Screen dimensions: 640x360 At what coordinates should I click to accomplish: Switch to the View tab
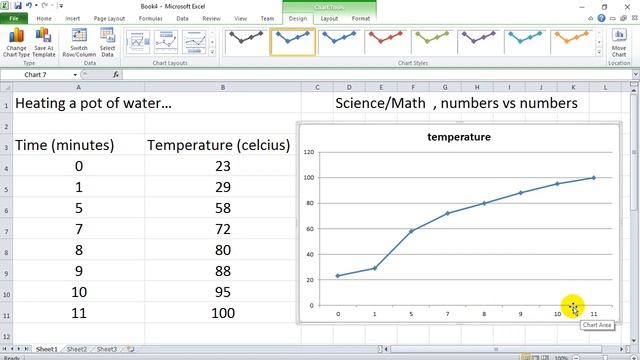(241, 18)
